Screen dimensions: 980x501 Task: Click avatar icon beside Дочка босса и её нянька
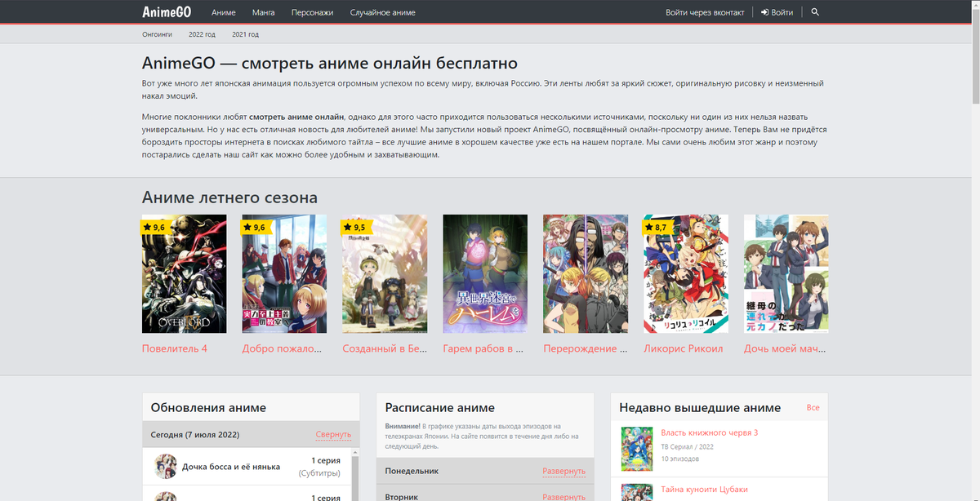click(x=166, y=466)
